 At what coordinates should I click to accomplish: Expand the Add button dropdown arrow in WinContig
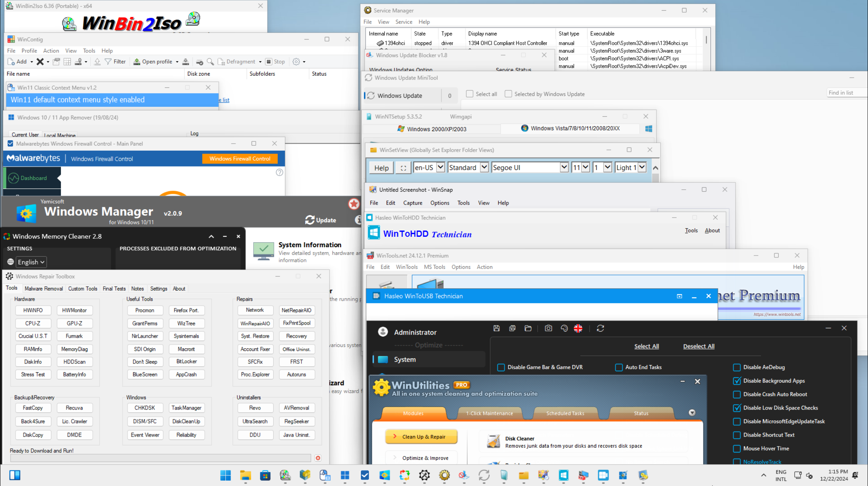click(x=32, y=62)
